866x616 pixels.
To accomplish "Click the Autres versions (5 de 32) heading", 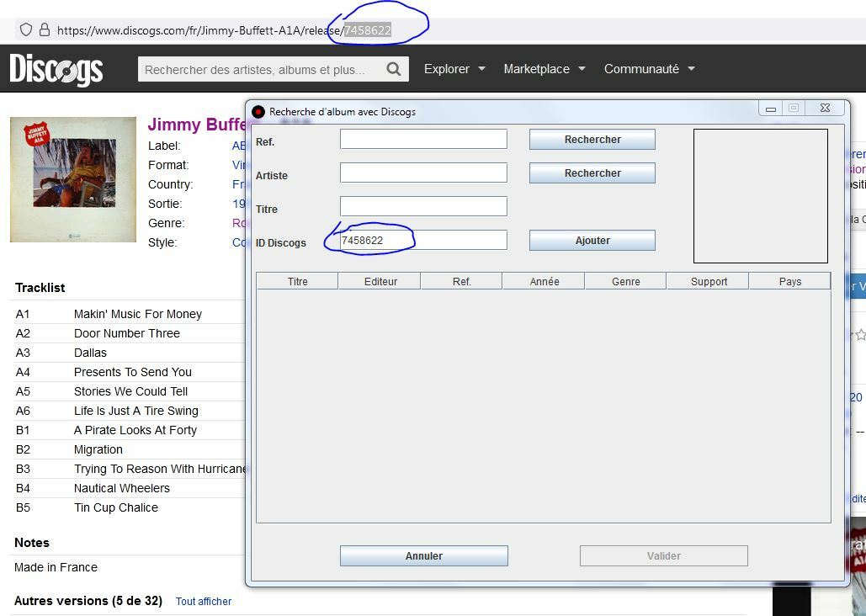I will 88,601.
